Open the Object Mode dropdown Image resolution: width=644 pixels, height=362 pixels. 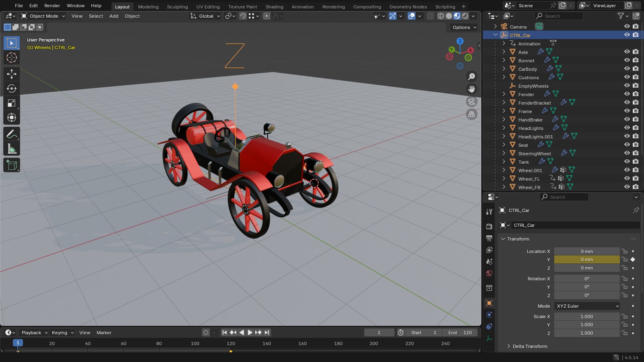(x=43, y=16)
